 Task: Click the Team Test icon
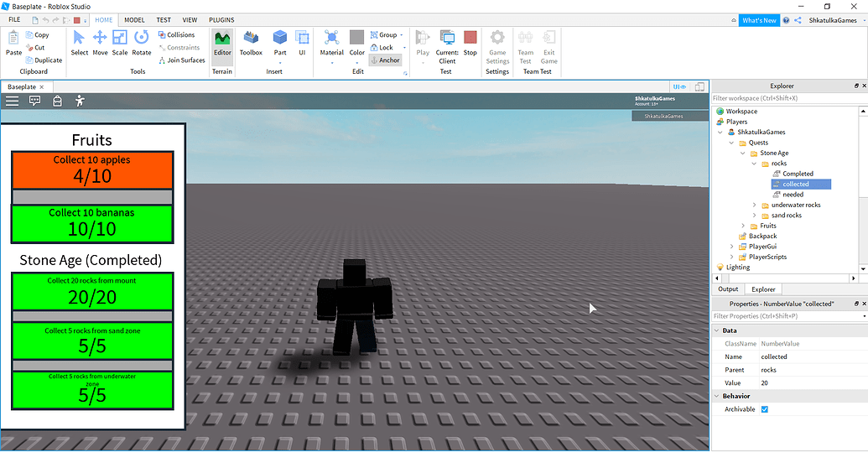(525, 38)
